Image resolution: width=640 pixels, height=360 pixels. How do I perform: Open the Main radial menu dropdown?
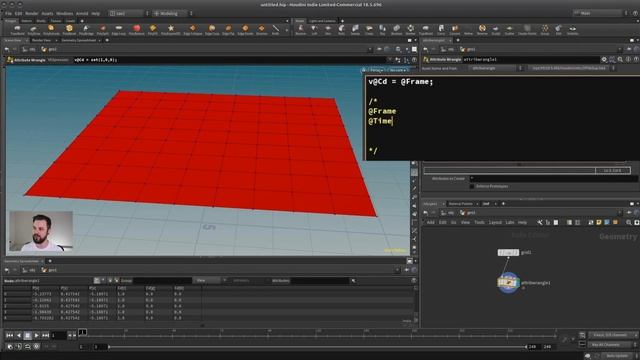(600, 13)
